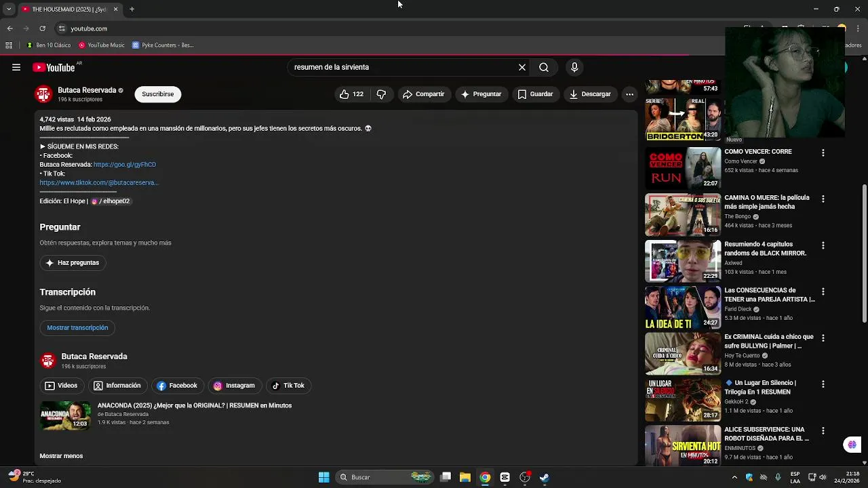Download video with Descargar

[590, 94]
